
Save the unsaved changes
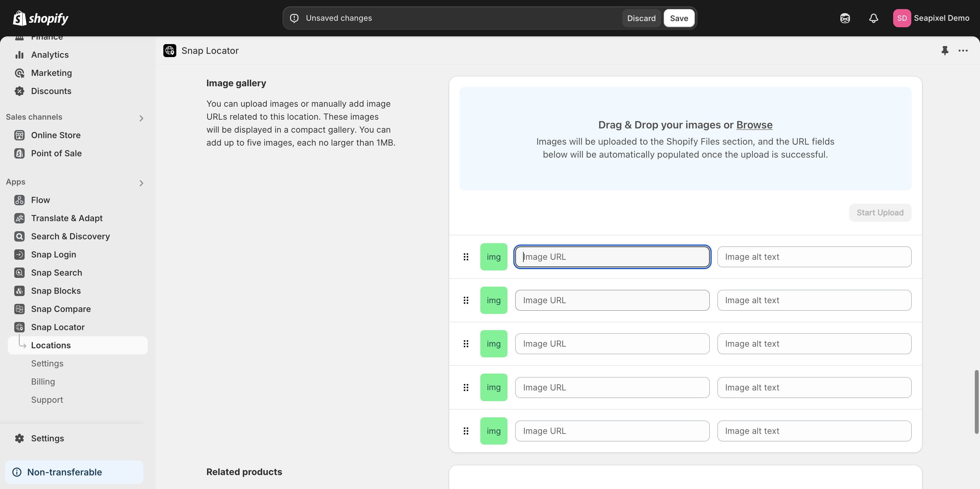click(x=679, y=18)
